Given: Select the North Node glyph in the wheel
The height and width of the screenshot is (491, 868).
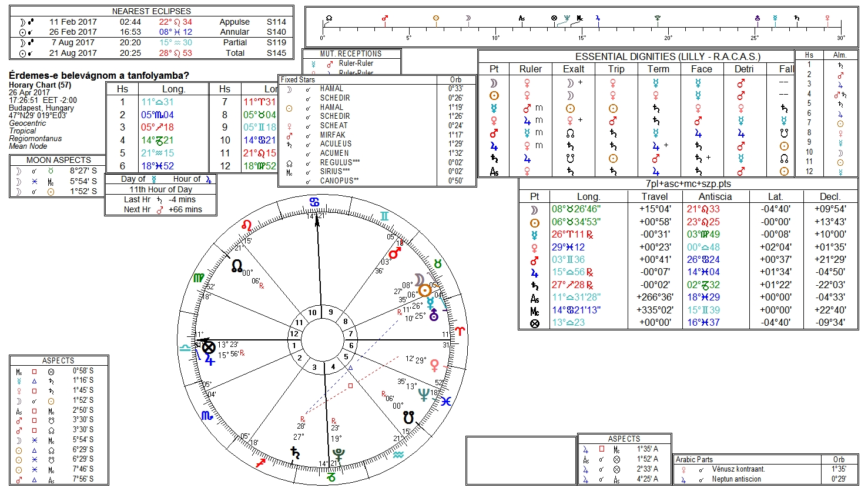Looking at the screenshot, I should [x=237, y=266].
